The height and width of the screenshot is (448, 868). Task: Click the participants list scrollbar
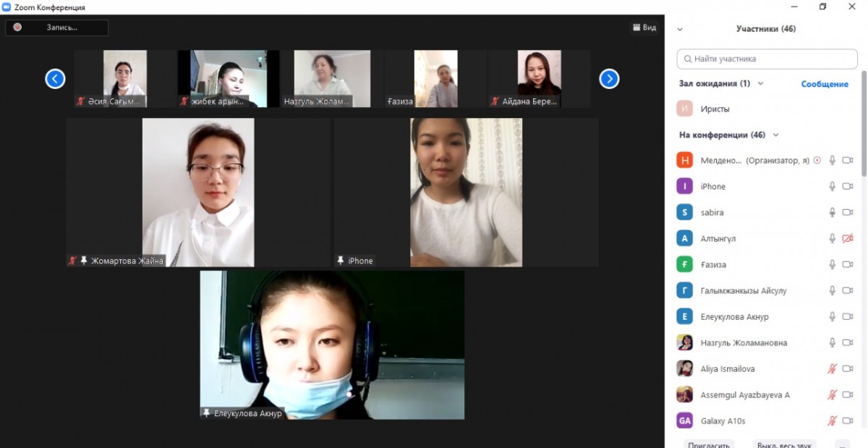click(x=864, y=123)
